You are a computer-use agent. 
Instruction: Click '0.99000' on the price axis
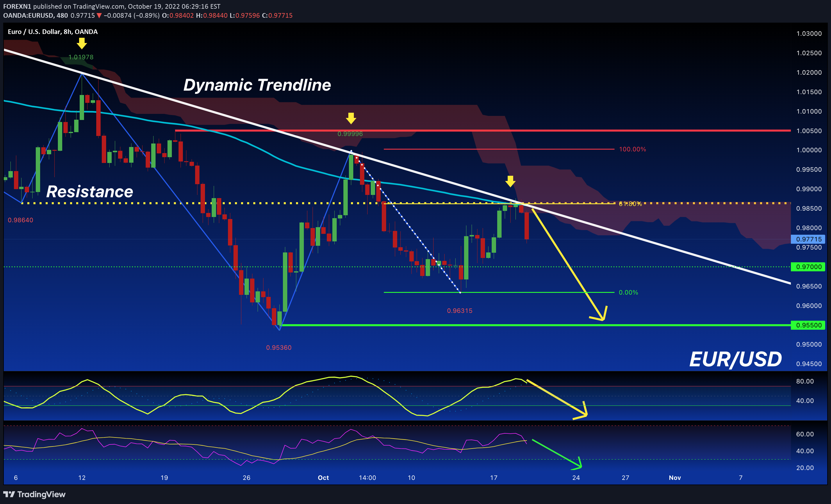pos(809,189)
